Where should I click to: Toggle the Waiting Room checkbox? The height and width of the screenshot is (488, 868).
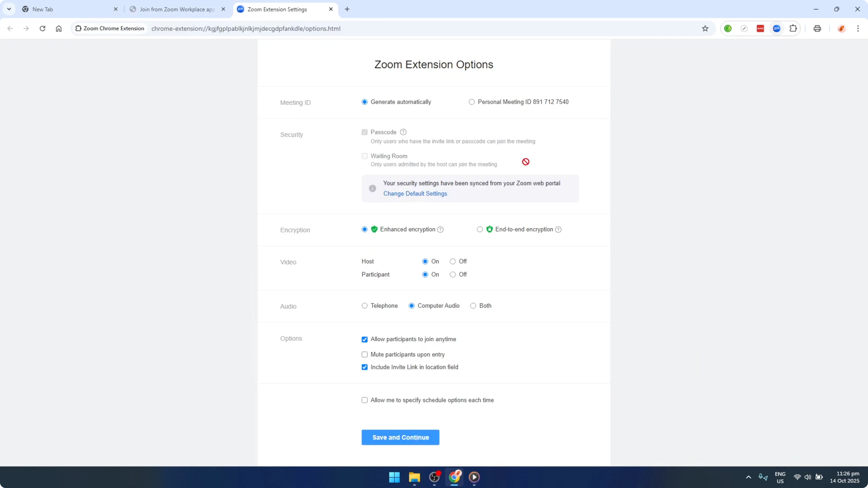coord(365,156)
